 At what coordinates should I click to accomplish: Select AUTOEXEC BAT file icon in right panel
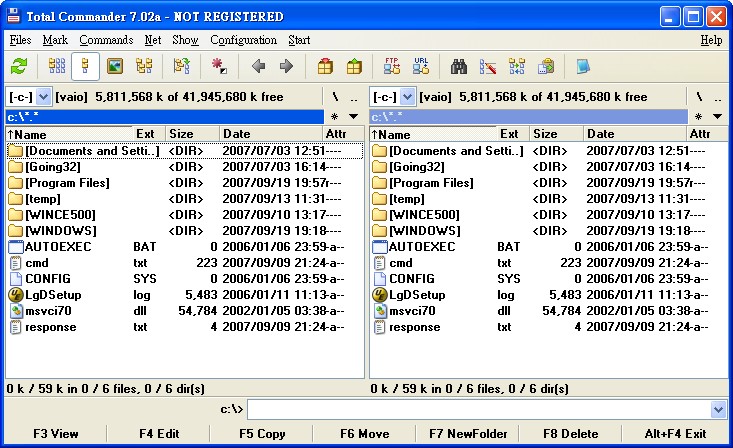pos(380,247)
